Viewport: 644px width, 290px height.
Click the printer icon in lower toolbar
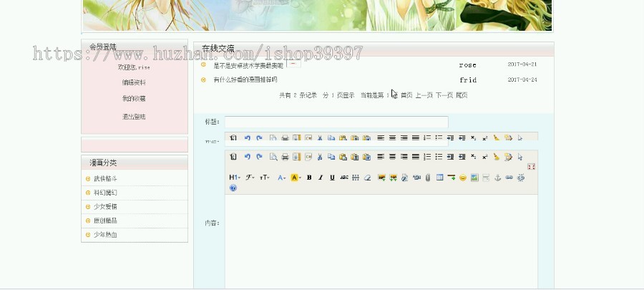click(285, 157)
